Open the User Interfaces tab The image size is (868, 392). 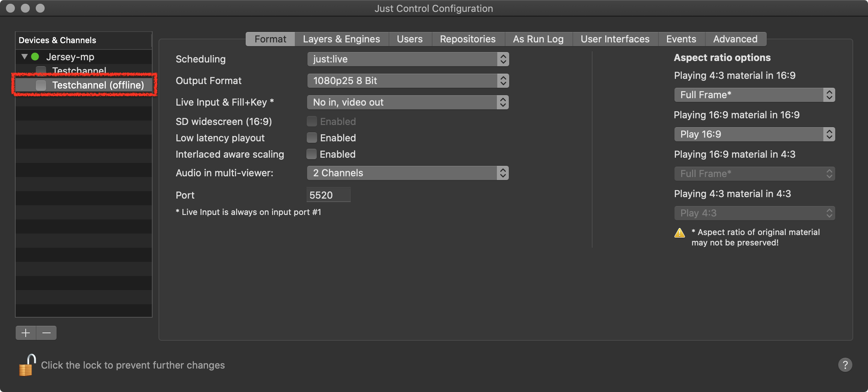(615, 39)
